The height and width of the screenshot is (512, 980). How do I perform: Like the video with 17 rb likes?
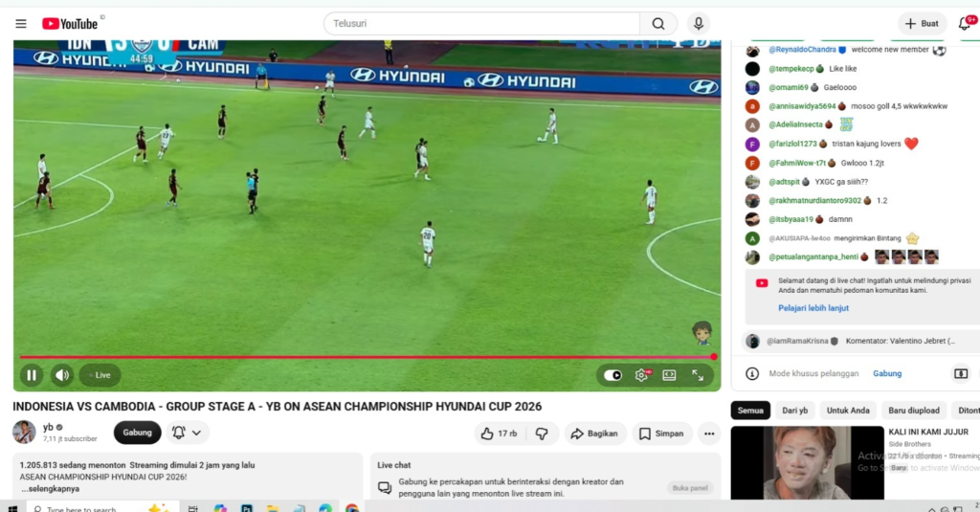tap(500, 434)
